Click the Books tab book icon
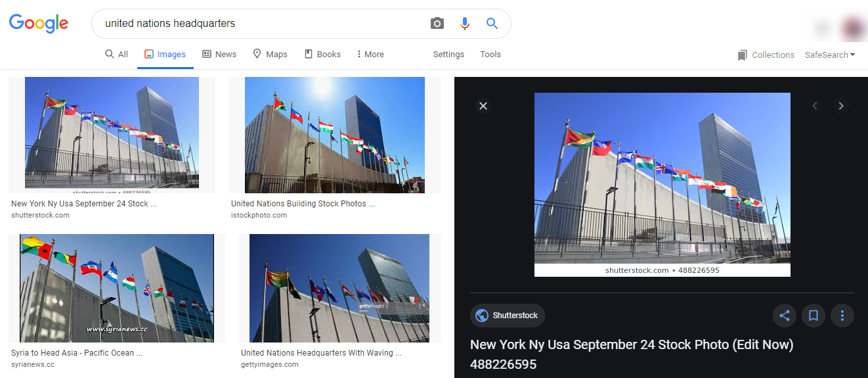 click(309, 54)
